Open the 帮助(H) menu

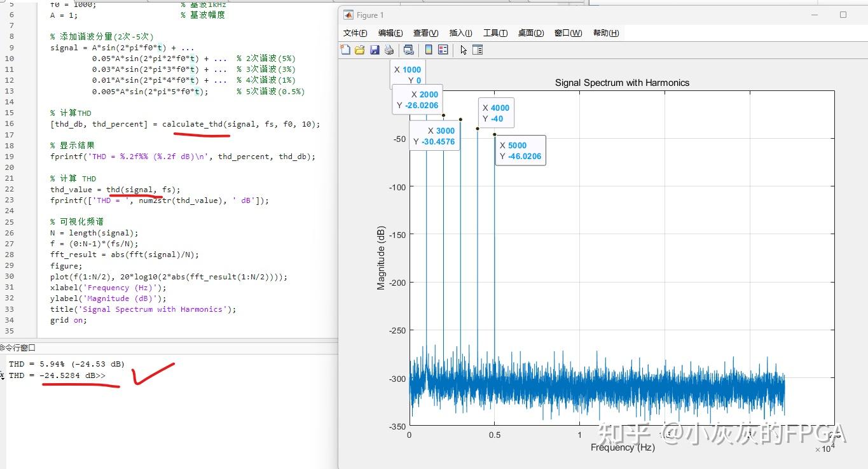click(x=605, y=33)
